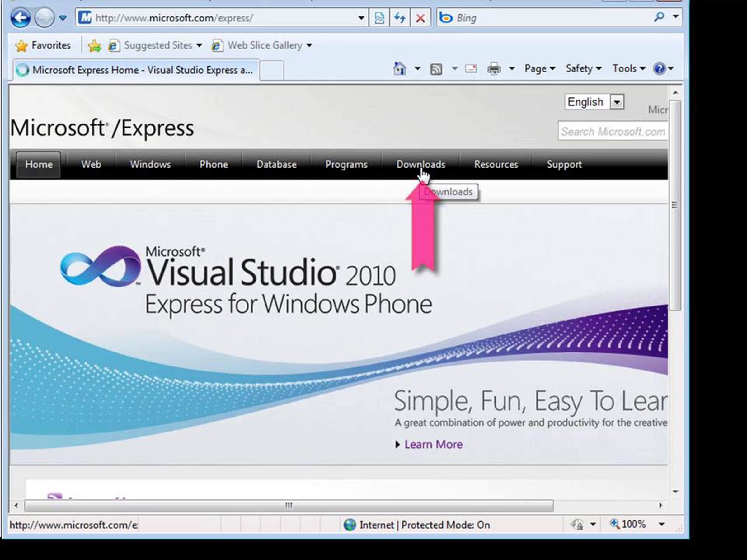The image size is (747, 560).
Task: Open the Safety menu
Action: [584, 69]
